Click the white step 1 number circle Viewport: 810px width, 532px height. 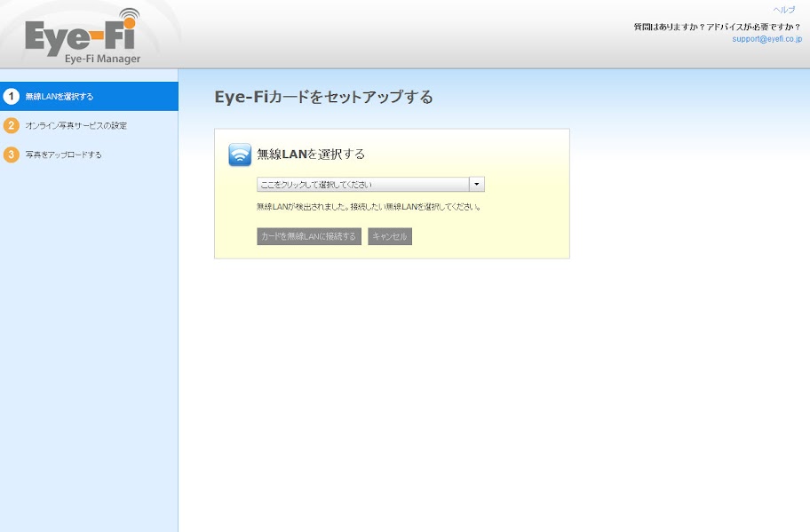(x=12, y=96)
